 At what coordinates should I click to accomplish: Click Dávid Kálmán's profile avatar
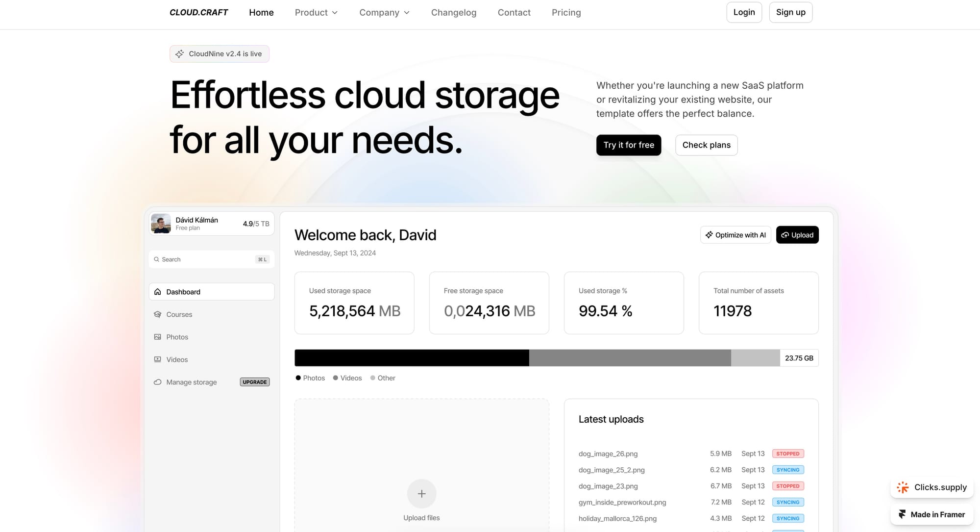tap(161, 224)
